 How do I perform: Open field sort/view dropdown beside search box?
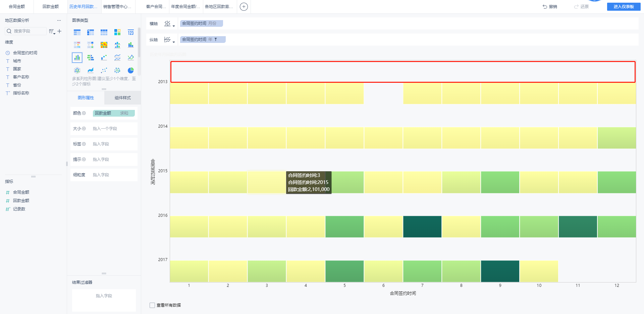[x=52, y=32]
